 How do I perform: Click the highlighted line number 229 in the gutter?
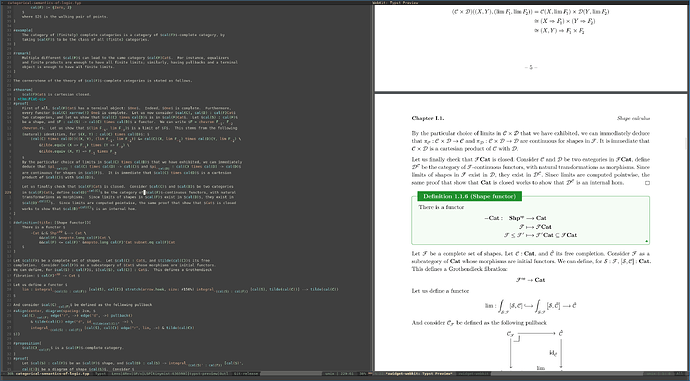point(7,192)
